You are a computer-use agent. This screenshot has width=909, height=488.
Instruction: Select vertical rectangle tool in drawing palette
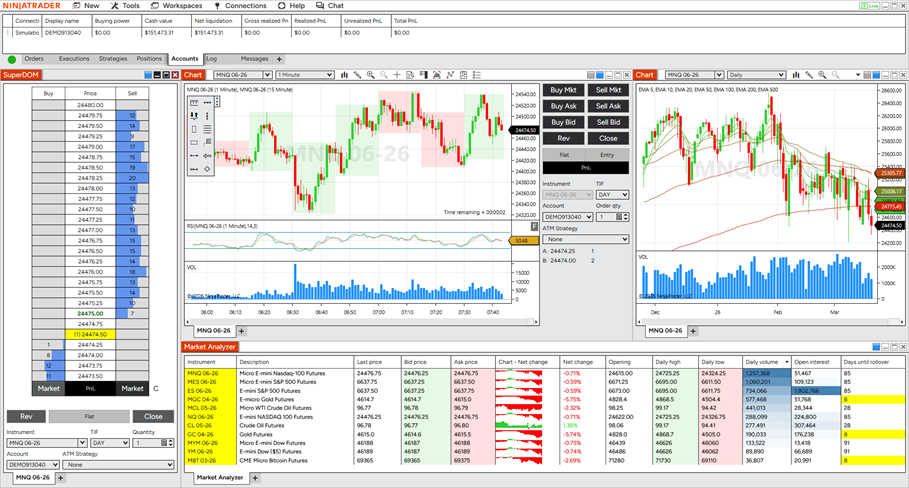tap(194, 129)
